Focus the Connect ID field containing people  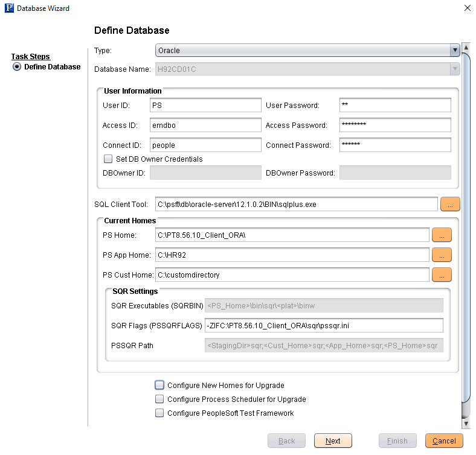coord(205,145)
